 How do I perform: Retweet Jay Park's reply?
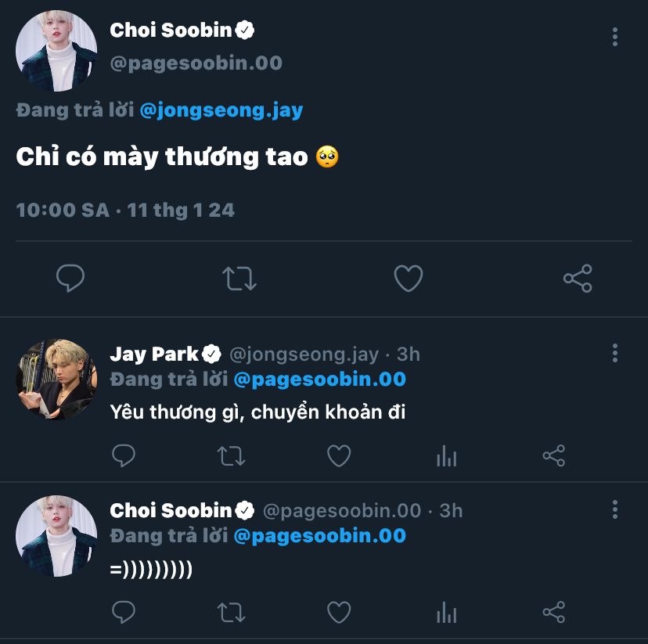pyautogui.click(x=231, y=455)
